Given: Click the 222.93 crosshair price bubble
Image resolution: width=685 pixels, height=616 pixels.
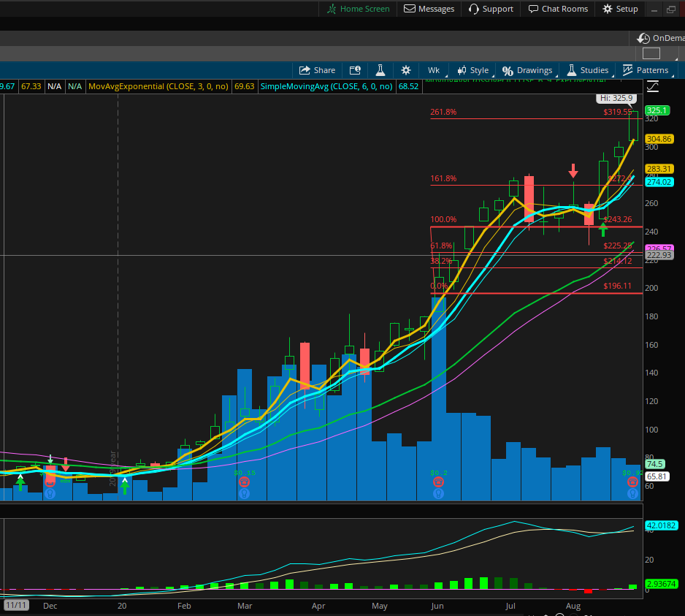Looking at the screenshot, I should click(x=659, y=255).
